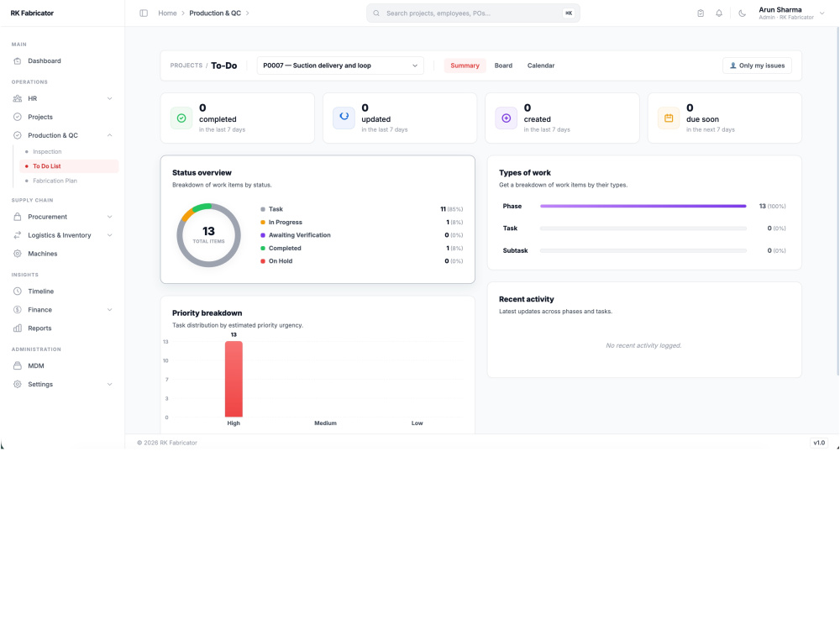The height and width of the screenshot is (630, 840).
Task: Click the MDM sidebar icon
Action: (17, 366)
